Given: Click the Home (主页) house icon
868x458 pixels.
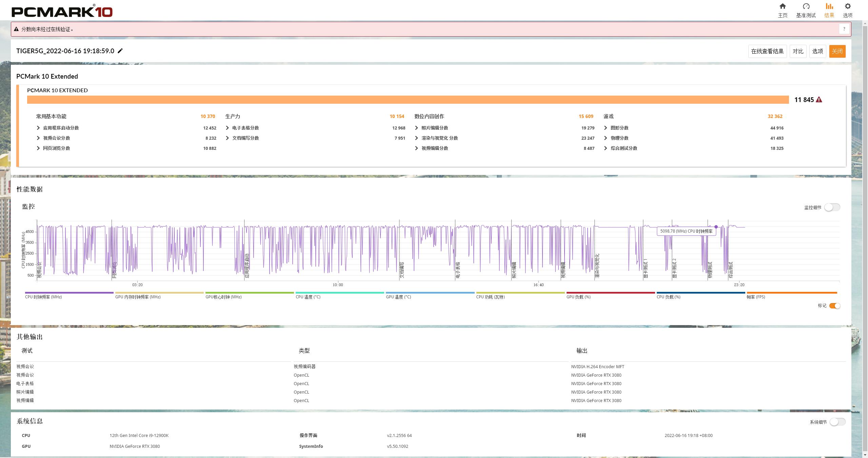Looking at the screenshot, I should pyautogui.click(x=783, y=6).
